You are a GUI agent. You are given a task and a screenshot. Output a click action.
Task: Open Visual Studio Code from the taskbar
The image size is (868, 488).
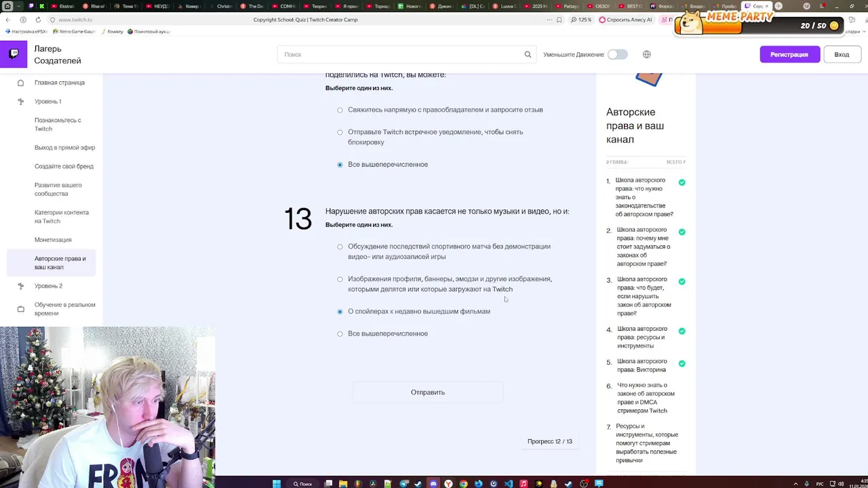point(509,483)
